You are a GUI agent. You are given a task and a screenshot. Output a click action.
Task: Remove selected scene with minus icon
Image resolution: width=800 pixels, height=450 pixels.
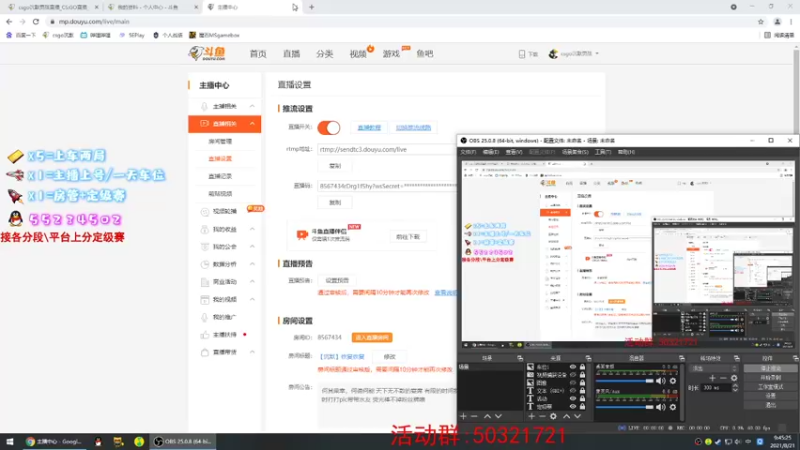point(474,416)
